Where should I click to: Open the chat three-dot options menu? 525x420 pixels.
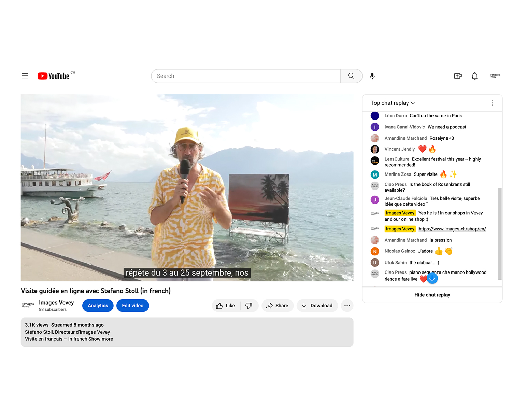pyautogui.click(x=492, y=103)
